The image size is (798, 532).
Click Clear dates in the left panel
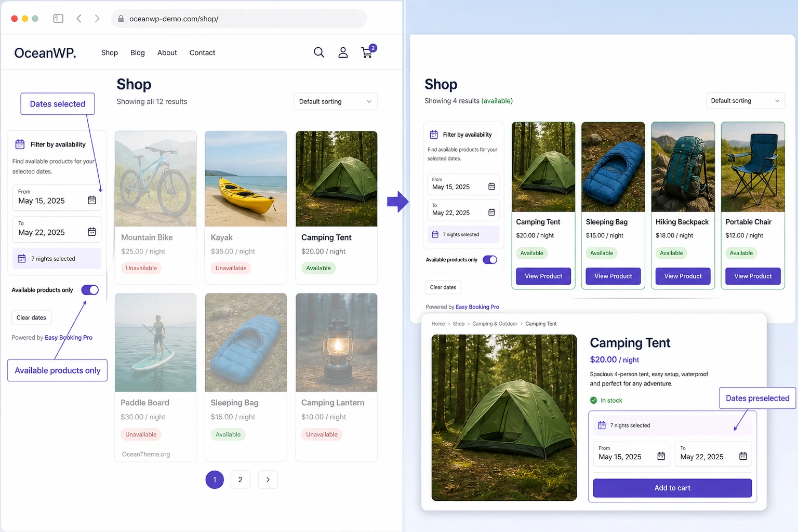click(x=31, y=317)
